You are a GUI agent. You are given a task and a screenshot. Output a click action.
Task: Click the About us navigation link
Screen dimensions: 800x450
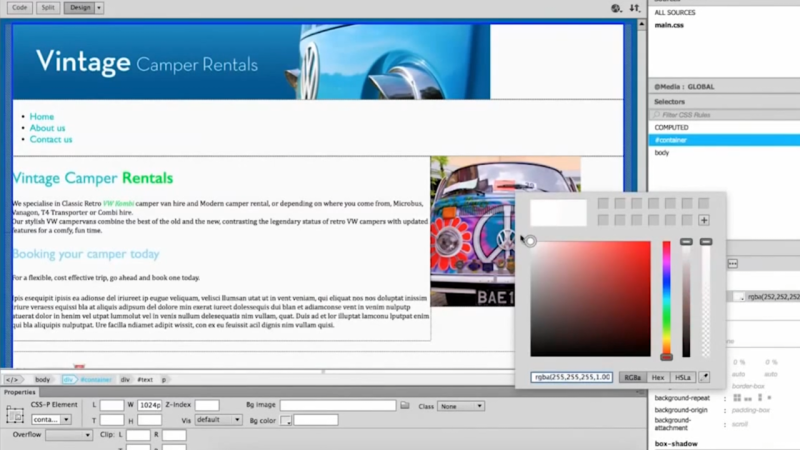[47, 128]
